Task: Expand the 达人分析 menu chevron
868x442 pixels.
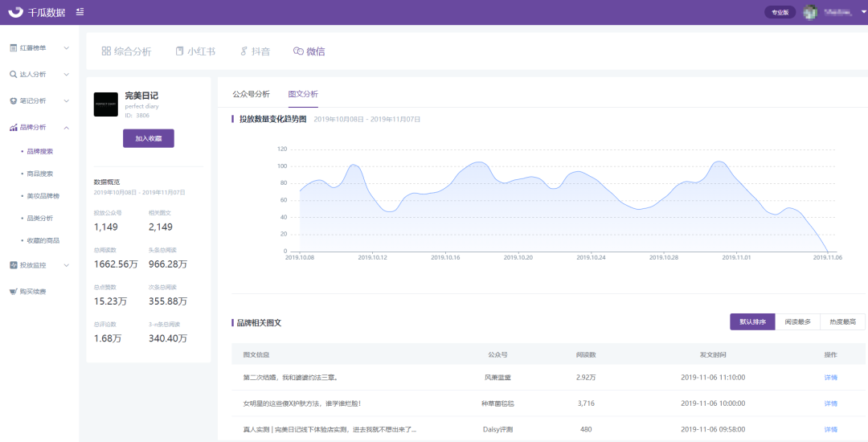Action: click(67, 74)
